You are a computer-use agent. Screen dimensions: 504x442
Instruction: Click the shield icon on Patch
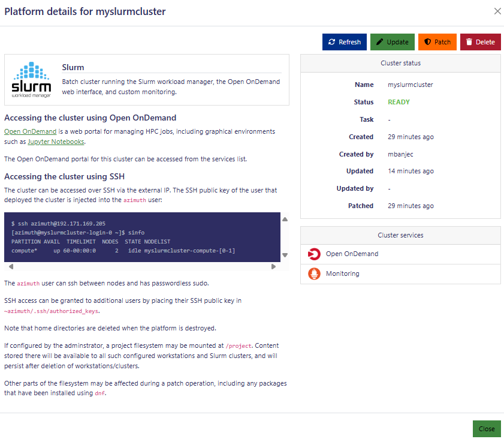click(427, 42)
